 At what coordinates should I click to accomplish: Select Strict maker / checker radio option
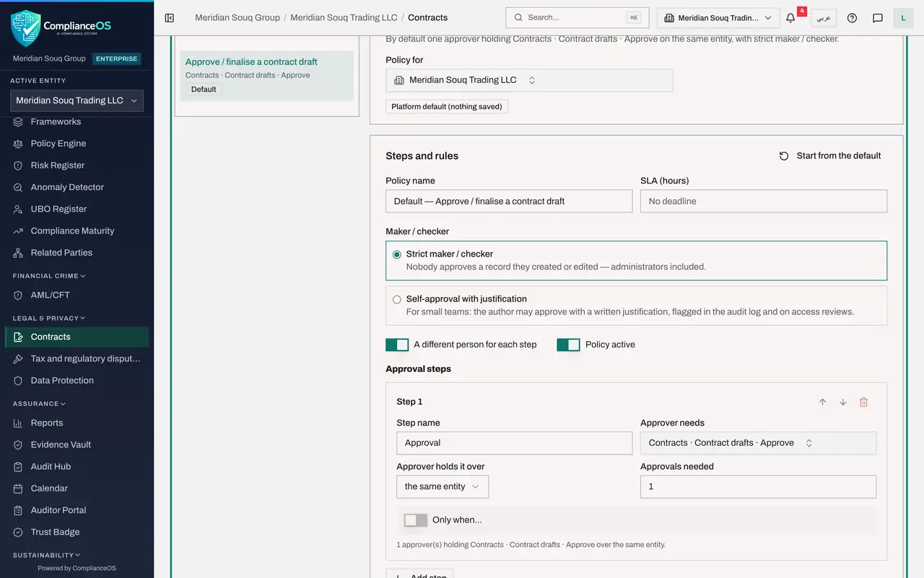click(x=397, y=254)
